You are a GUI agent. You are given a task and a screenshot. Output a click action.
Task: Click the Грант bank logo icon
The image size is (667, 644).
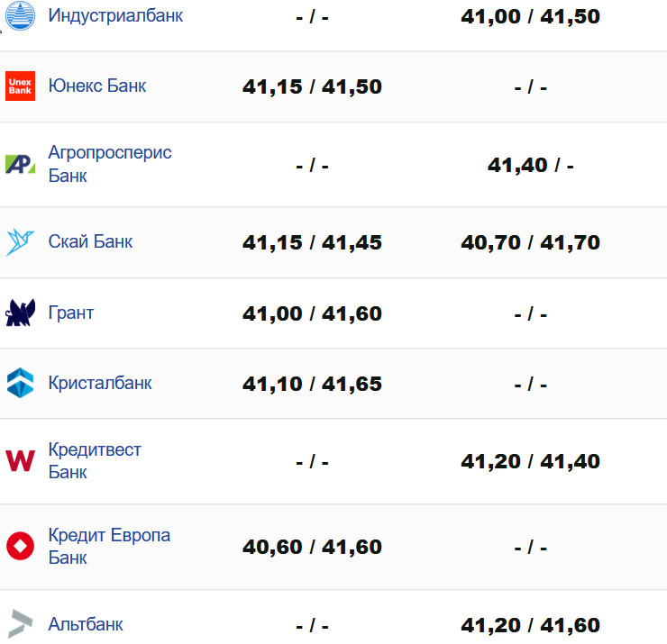click(20, 313)
